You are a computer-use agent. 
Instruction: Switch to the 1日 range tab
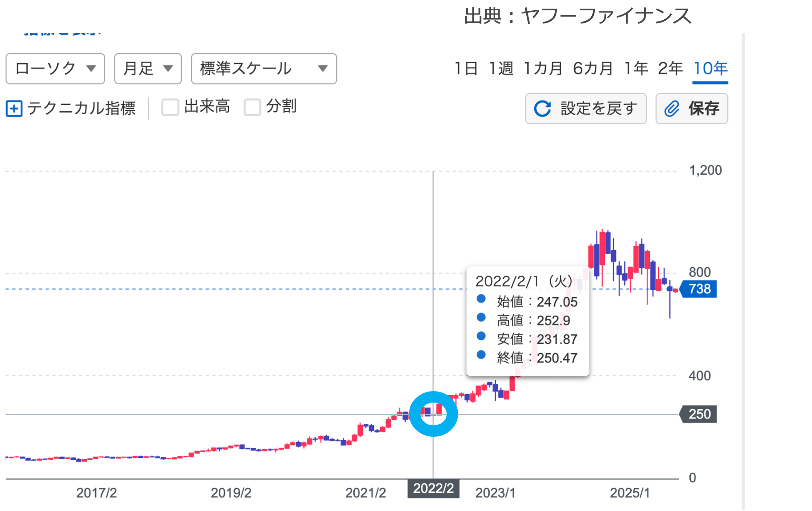click(x=466, y=69)
